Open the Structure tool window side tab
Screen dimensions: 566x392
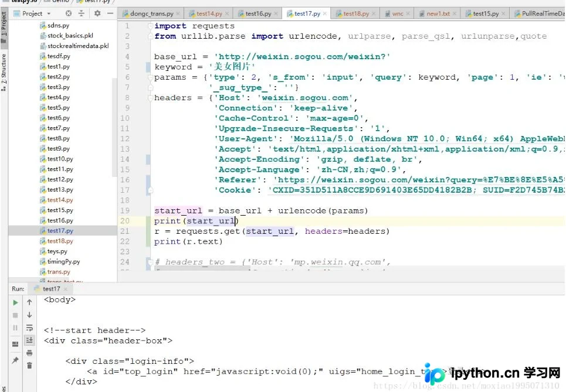point(4,71)
